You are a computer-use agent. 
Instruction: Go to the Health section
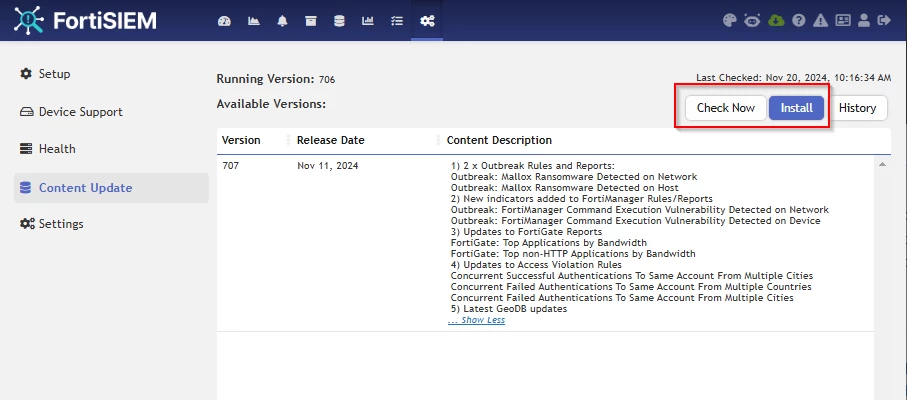coord(111,149)
